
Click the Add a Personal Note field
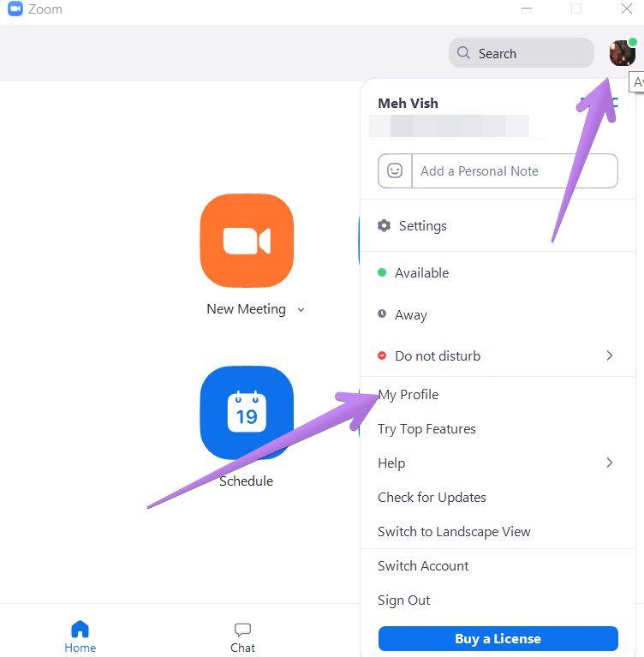pos(514,170)
